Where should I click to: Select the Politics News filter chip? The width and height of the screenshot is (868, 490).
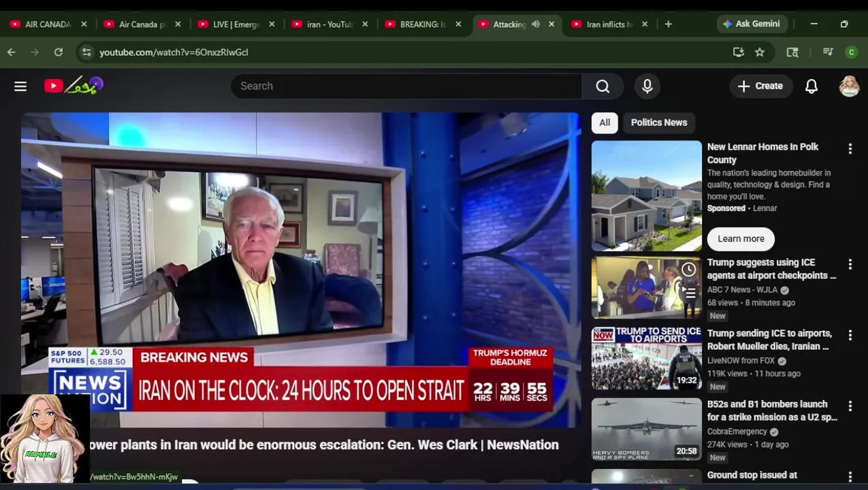659,122
